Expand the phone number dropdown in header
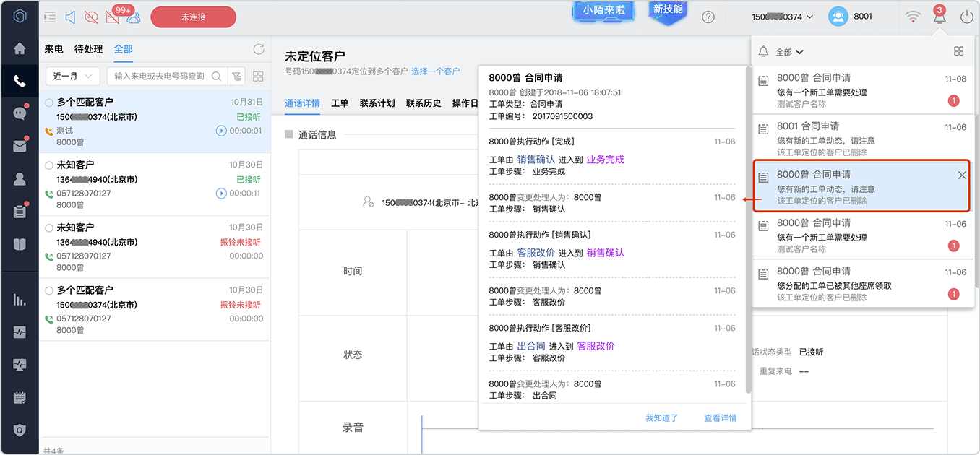The image size is (980, 455). (x=782, y=17)
